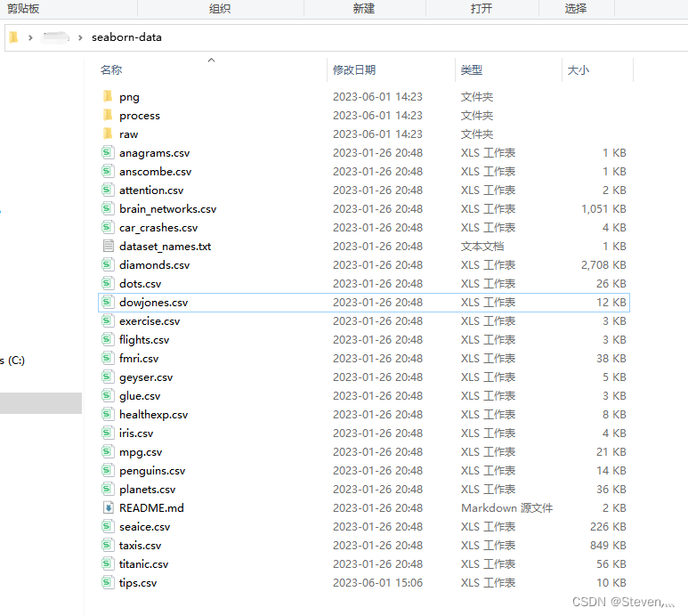Click the png folder icon
The height and width of the screenshot is (616, 688).
(108, 96)
